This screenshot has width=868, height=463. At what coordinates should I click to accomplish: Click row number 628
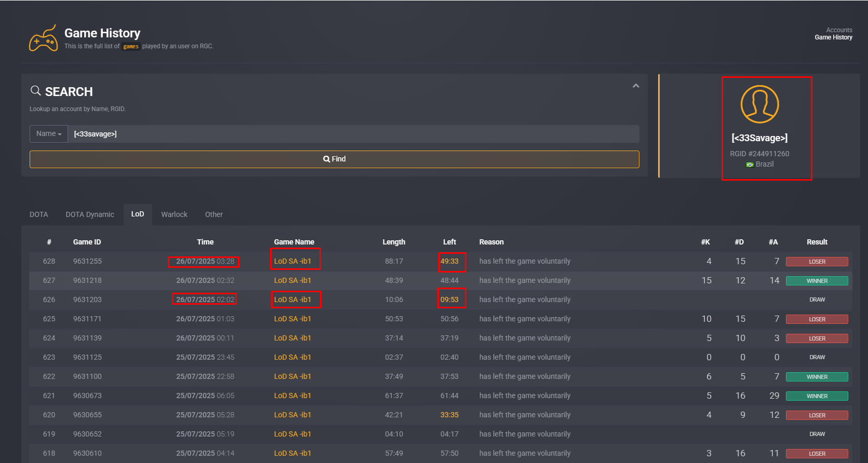tap(49, 261)
